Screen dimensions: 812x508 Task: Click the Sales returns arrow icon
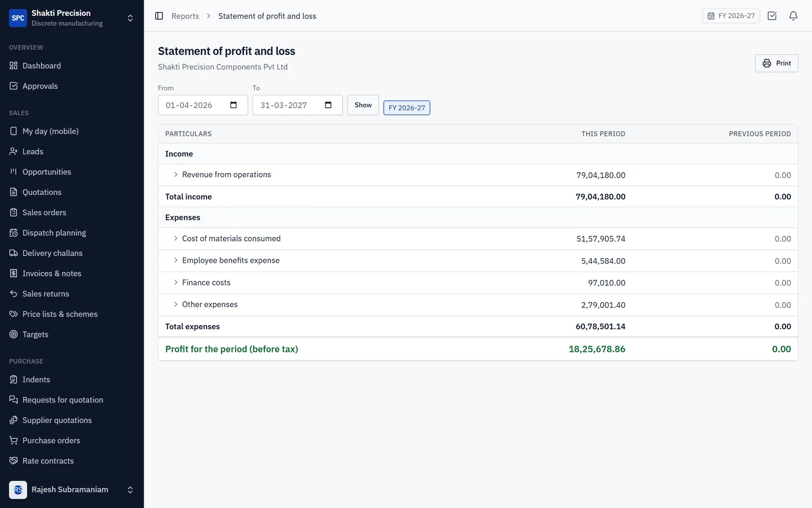click(14, 294)
